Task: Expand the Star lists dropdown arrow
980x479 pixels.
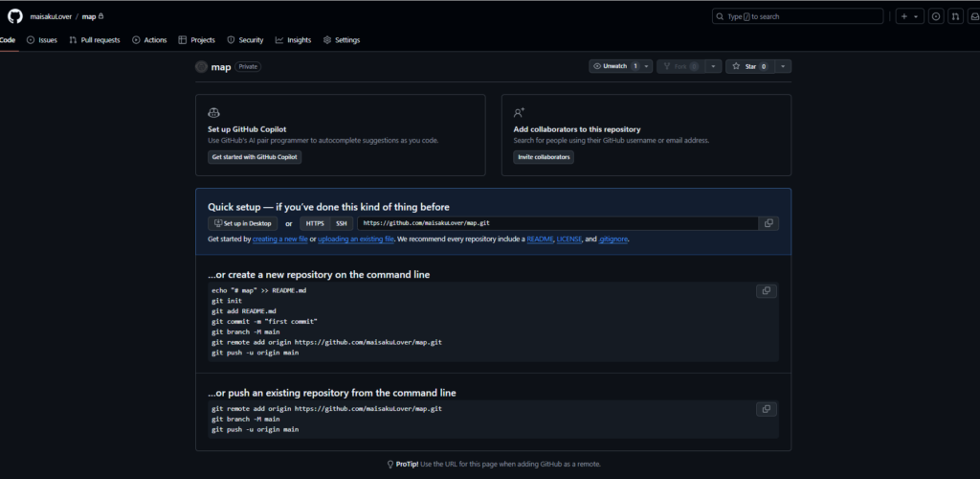Action: pyautogui.click(x=784, y=66)
